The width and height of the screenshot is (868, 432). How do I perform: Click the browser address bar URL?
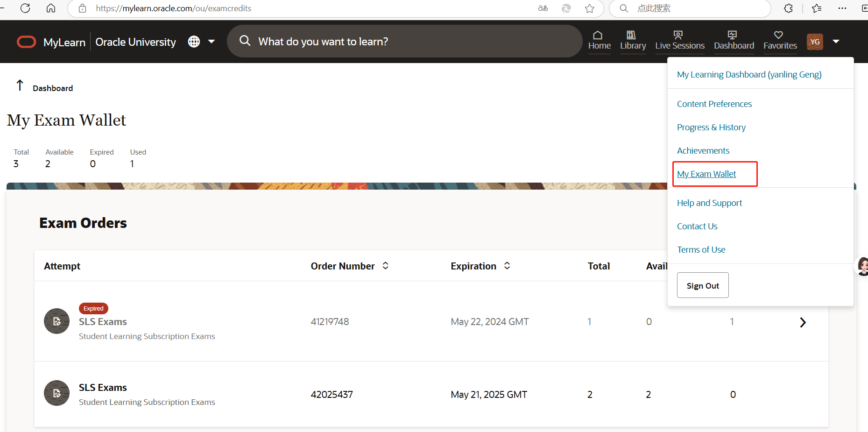[x=173, y=8]
